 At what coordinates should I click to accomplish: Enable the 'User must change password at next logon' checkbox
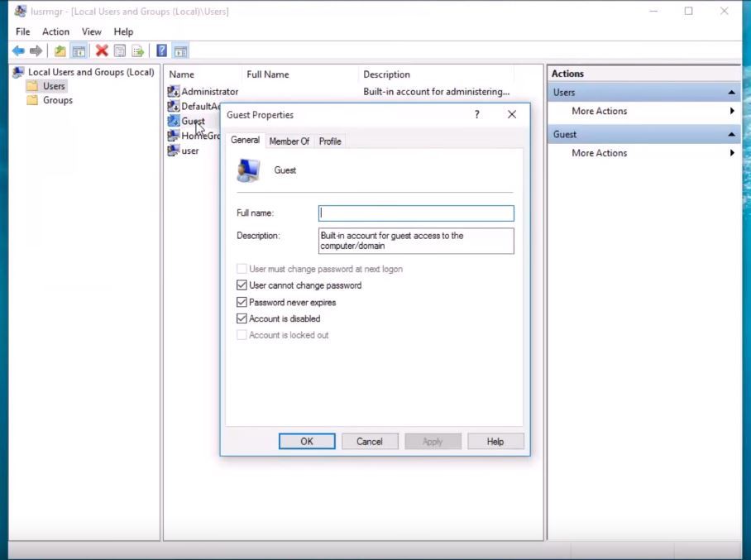click(x=242, y=269)
